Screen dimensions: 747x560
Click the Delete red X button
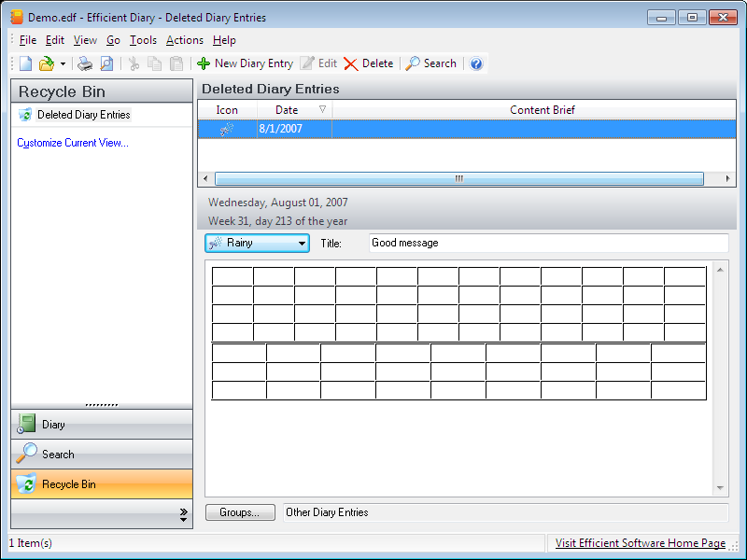[x=368, y=63]
